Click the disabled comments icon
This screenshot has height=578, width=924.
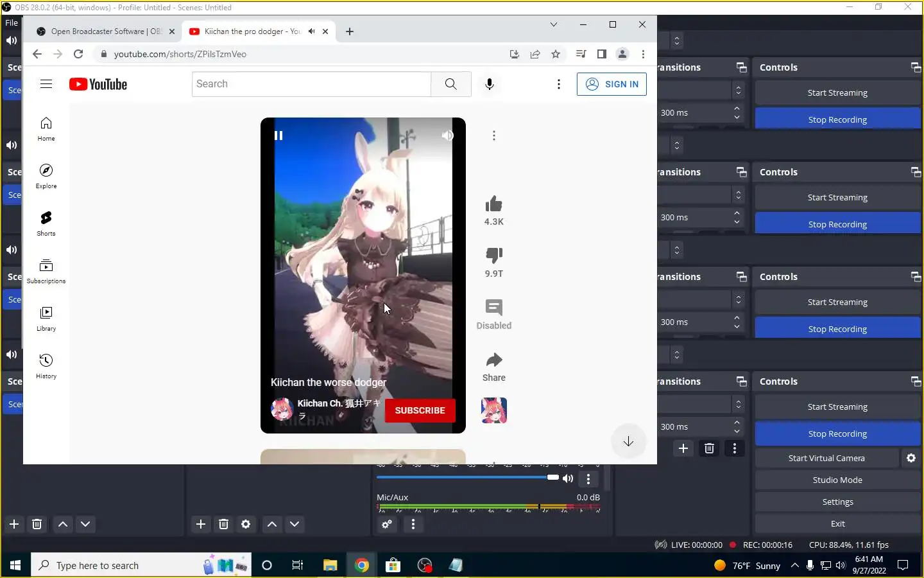pos(494,307)
